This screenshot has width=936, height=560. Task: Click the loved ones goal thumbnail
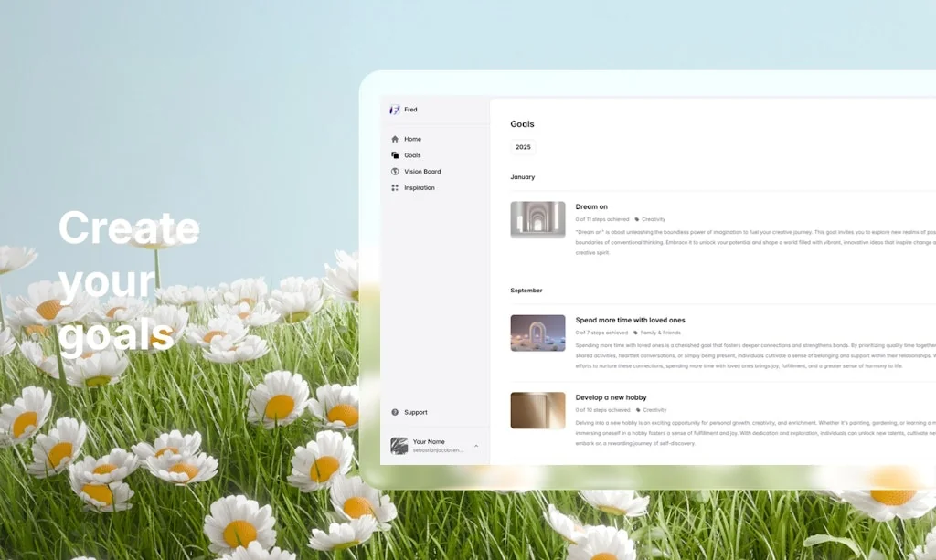[x=537, y=333]
